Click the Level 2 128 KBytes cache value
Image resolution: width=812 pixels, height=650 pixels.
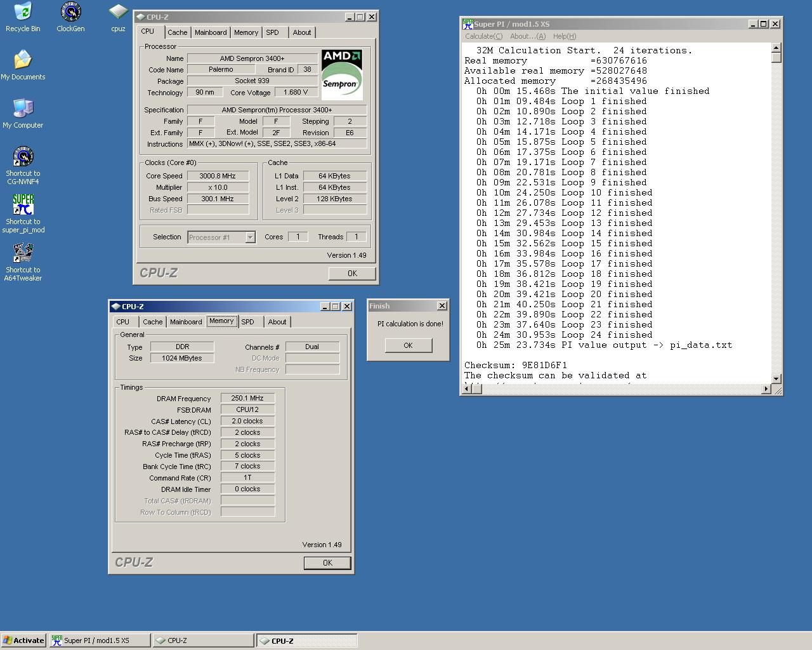tap(334, 199)
